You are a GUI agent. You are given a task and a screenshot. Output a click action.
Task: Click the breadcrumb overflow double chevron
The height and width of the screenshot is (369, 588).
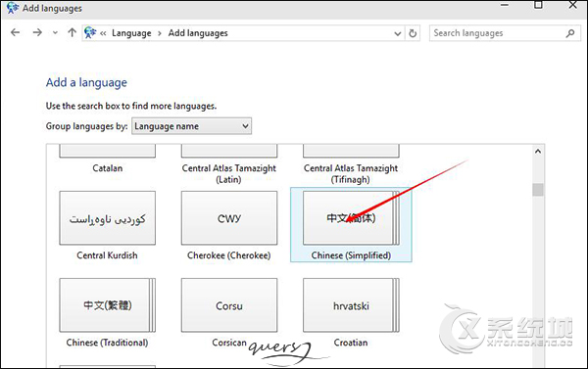(x=103, y=33)
